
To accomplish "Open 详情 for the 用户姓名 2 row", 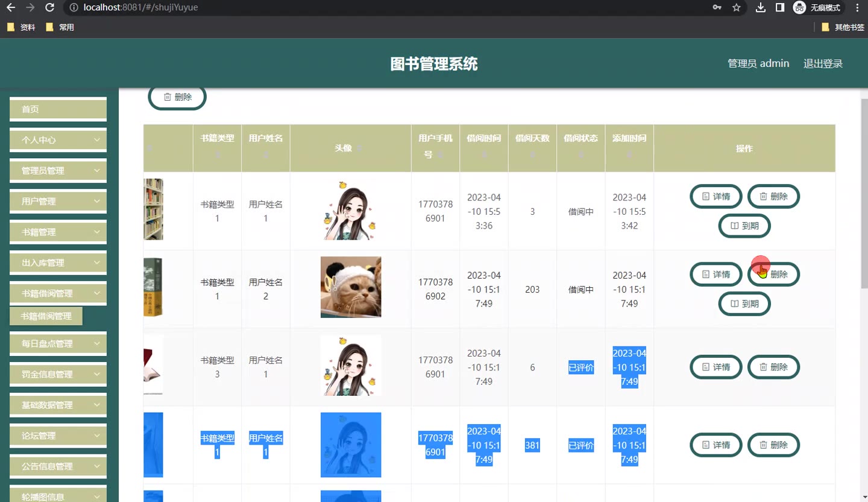I will [715, 274].
